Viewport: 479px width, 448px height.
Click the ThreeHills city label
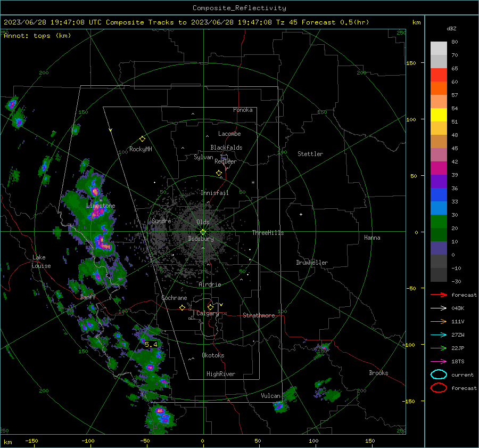pos(268,233)
